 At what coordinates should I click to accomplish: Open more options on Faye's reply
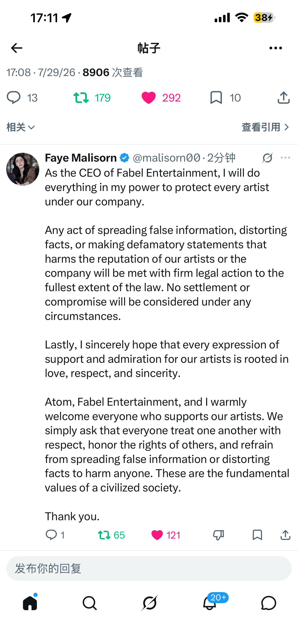coord(285,158)
